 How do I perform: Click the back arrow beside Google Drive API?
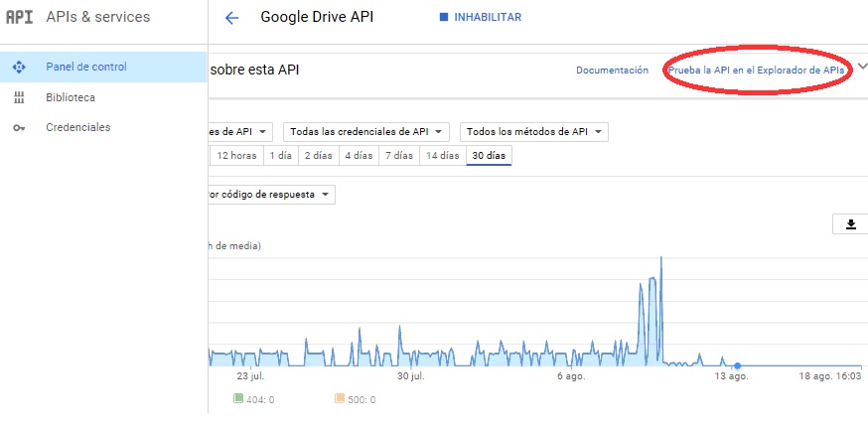click(x=231, y=18)
